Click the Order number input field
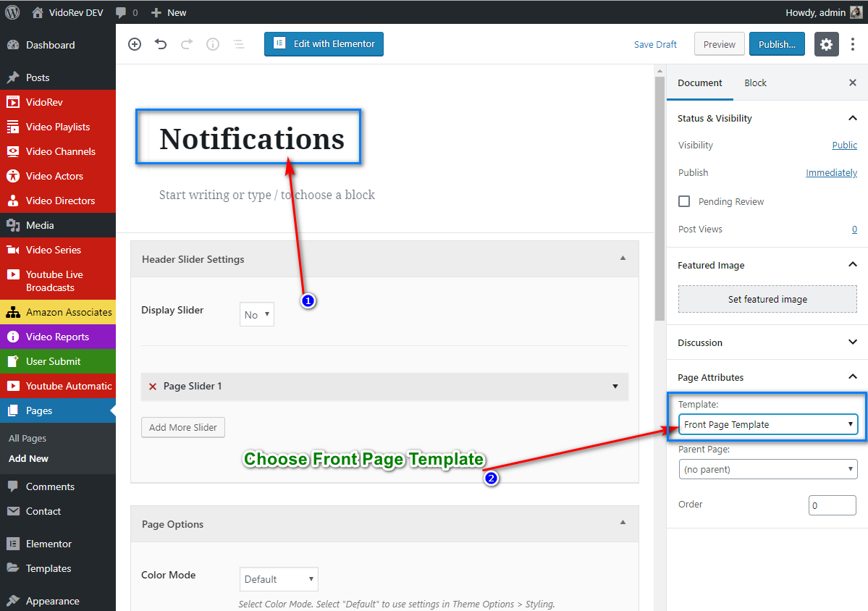 coord(832,505)
